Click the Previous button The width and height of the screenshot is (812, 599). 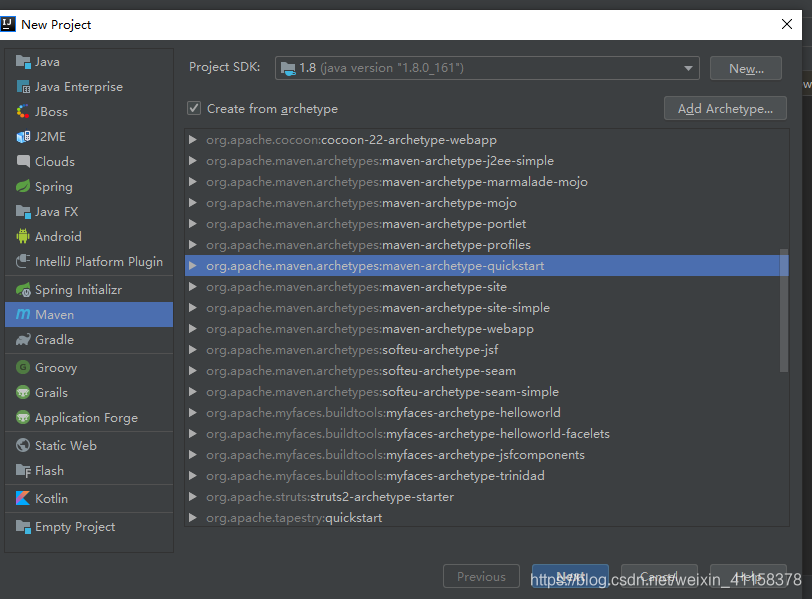pos(481,576)
